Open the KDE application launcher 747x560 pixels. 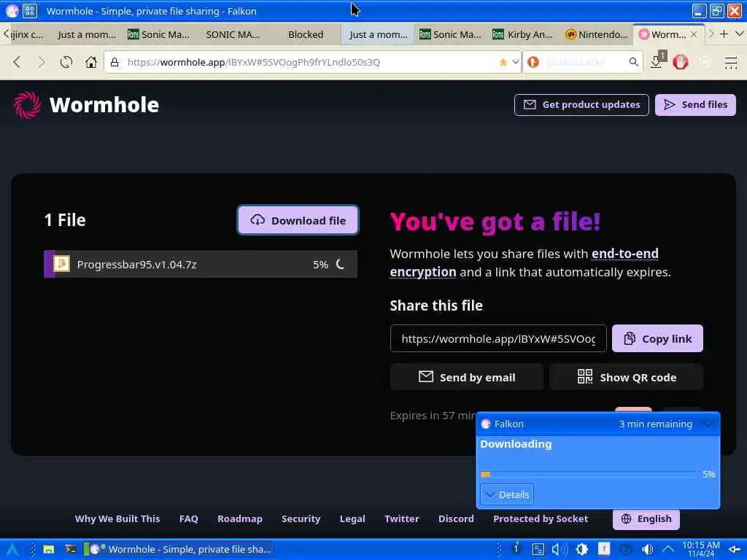coord(12,549)
